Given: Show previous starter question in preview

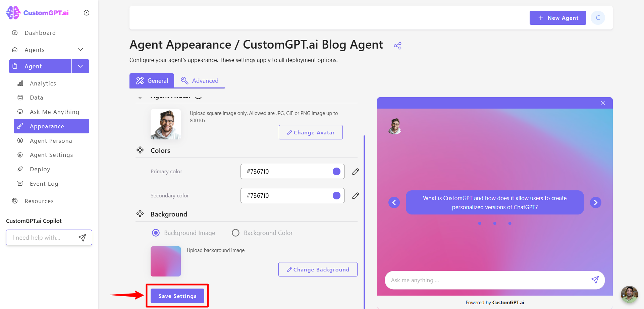Looking at the screenshot, I should point(394,202).
